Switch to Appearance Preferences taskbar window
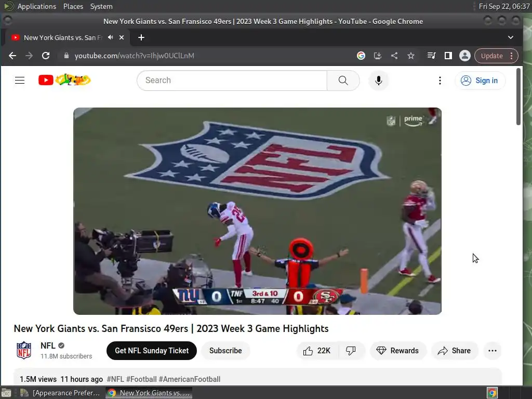 [x=60, y=393]
